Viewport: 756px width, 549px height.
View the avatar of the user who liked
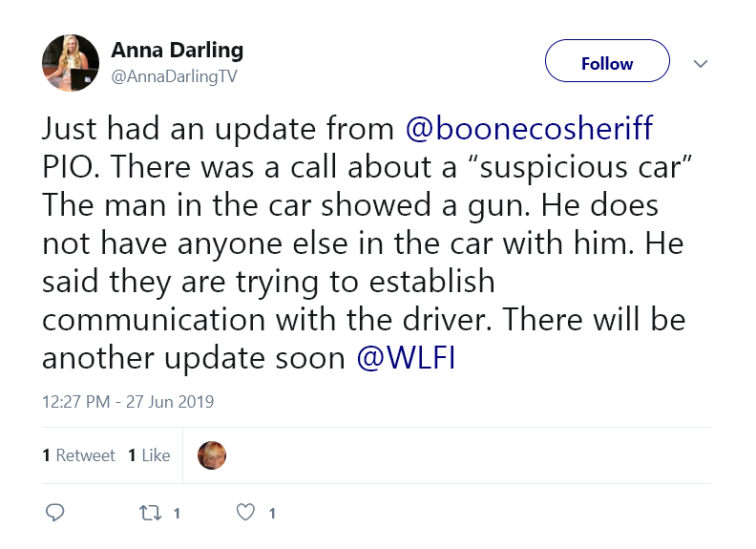point(212,455)
